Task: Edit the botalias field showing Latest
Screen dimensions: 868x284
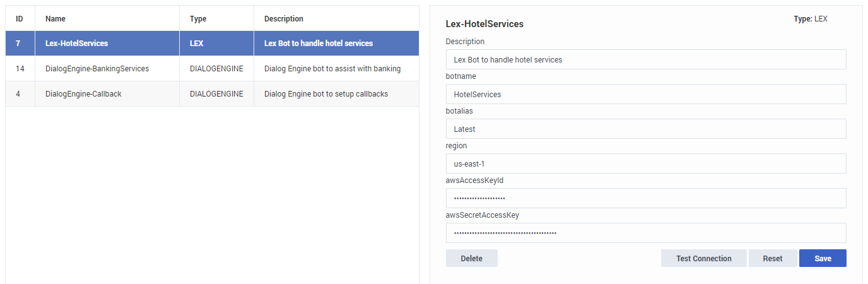Action: [646, 129]
